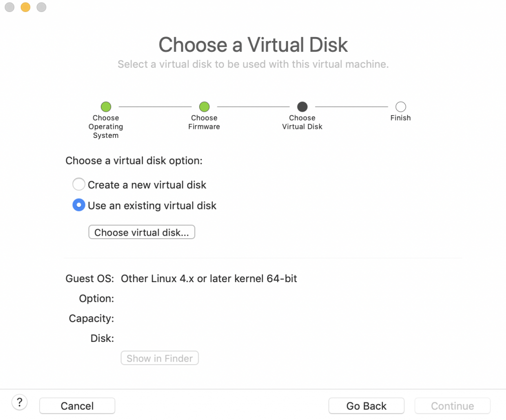Screen dimensions: 506x420
Task: Click the Choose Operating System label
Action: pos(106,126)
